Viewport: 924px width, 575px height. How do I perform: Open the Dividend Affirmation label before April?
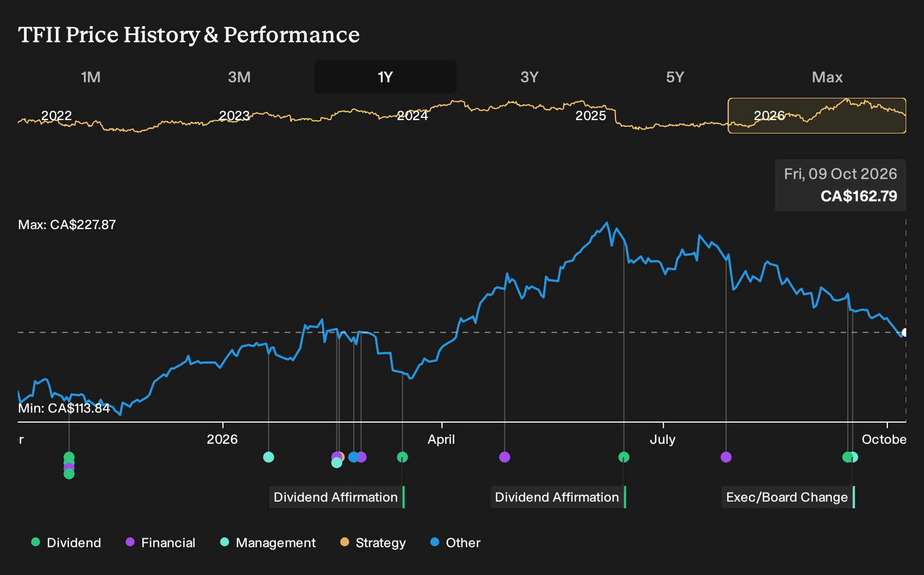click(337, 497)
